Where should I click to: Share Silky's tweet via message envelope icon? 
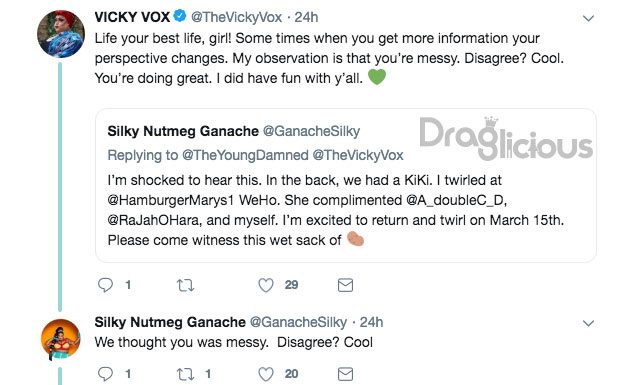pos(345,374)
